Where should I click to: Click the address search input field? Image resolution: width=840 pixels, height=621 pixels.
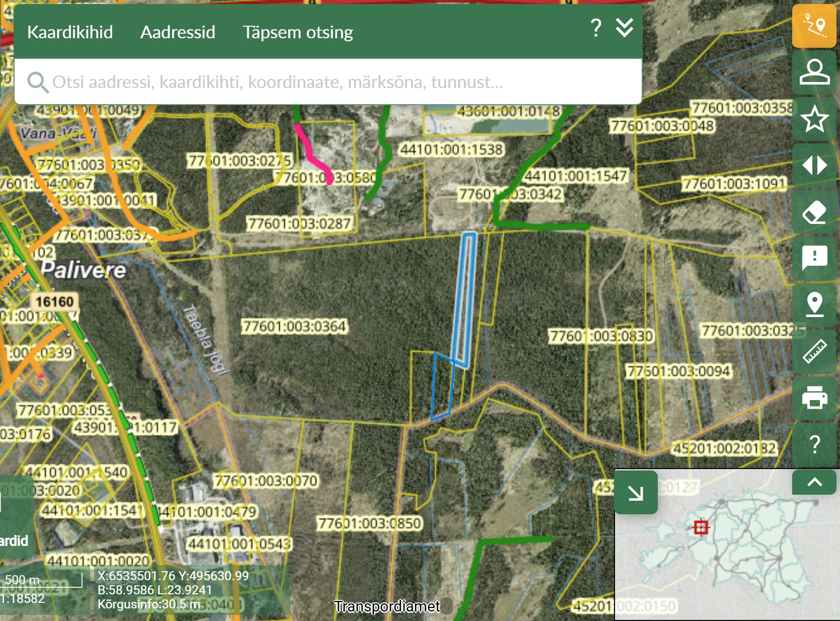click(x=327, y=82)
